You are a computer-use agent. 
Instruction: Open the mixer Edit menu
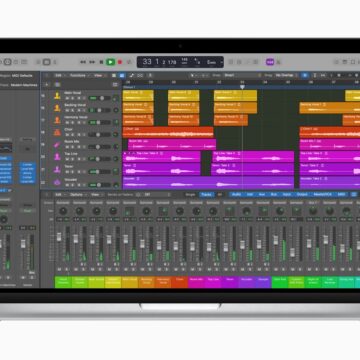59,194
